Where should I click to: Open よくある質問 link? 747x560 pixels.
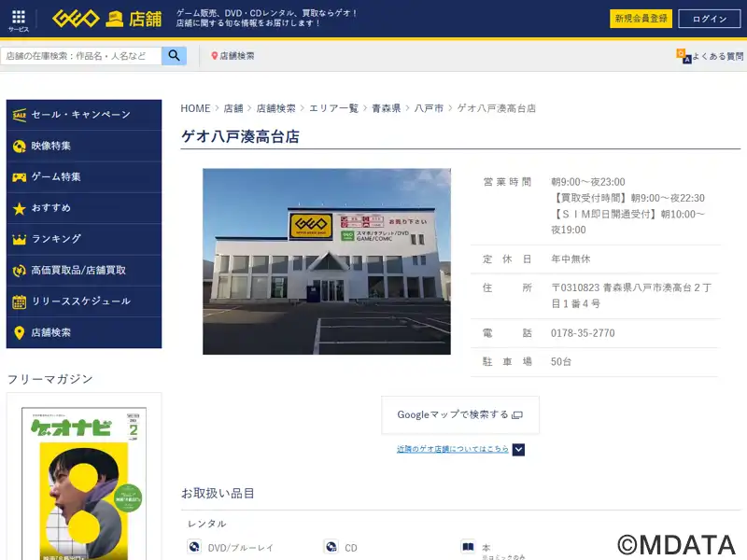tap(717, 56)
